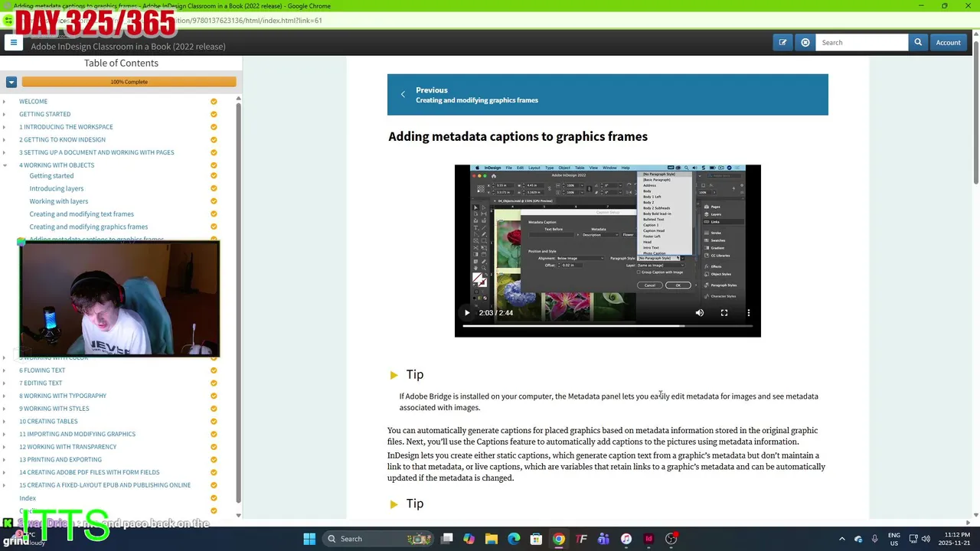Toggle completion check for GETTING STARTED
Viewport: 980px width, 551px height.
tap(214, 114)
